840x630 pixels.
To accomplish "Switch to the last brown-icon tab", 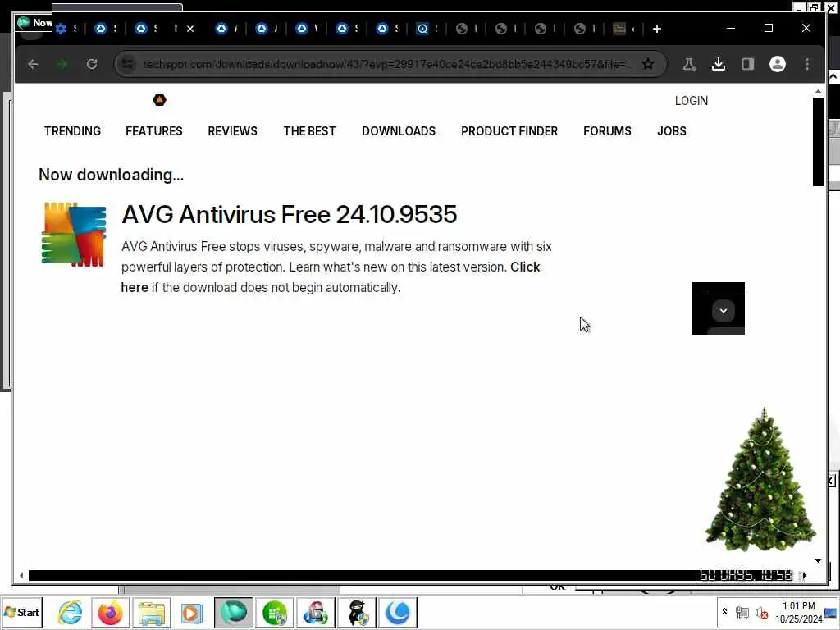I will click(619, 29).
